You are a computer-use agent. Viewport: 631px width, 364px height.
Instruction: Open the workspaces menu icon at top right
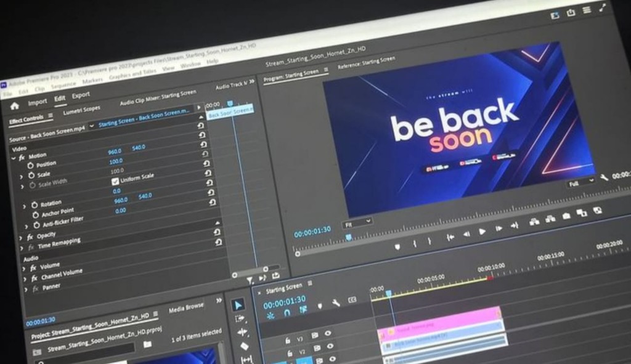tap(587, 10)
